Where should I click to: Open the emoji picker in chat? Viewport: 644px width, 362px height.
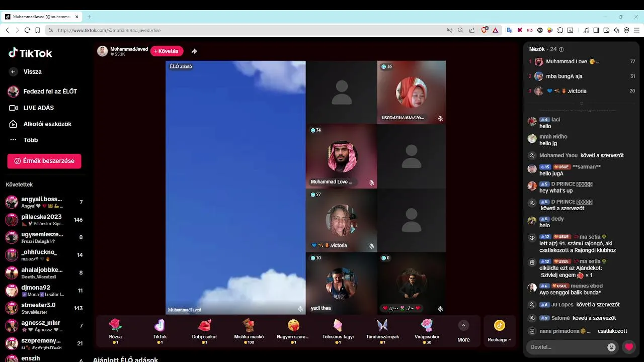tap(611, 347)
